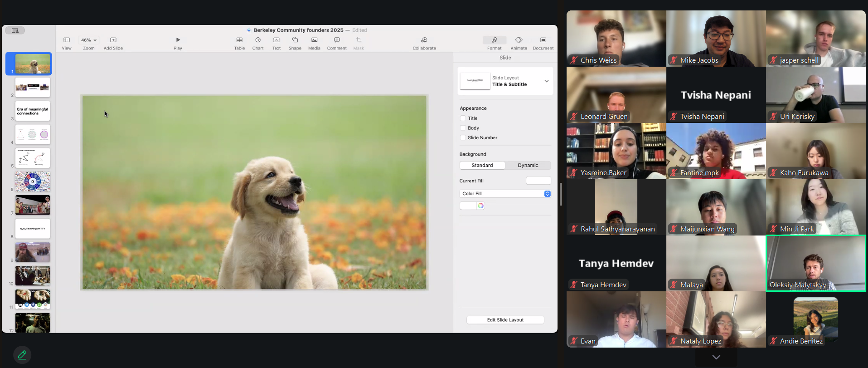Select slide 1 puppy thumbnail in navigator
The image size is (868, 368).
click(33, 64)
